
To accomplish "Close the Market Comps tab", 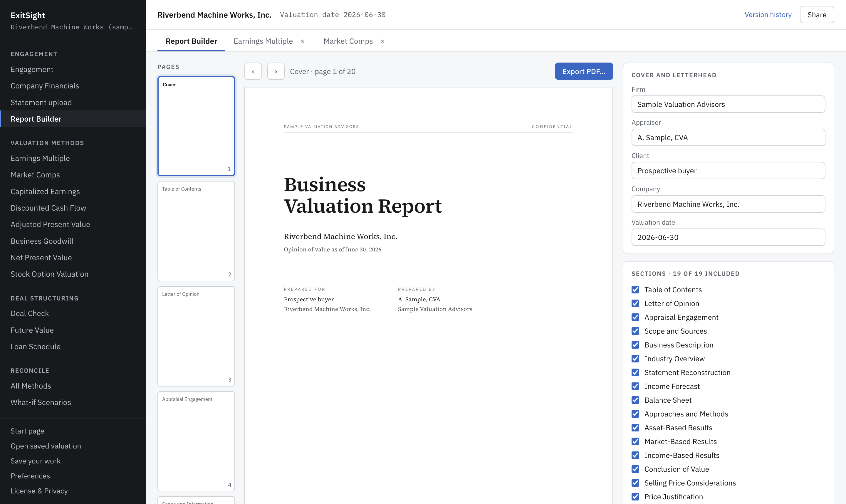I will [x=382, y=41].
